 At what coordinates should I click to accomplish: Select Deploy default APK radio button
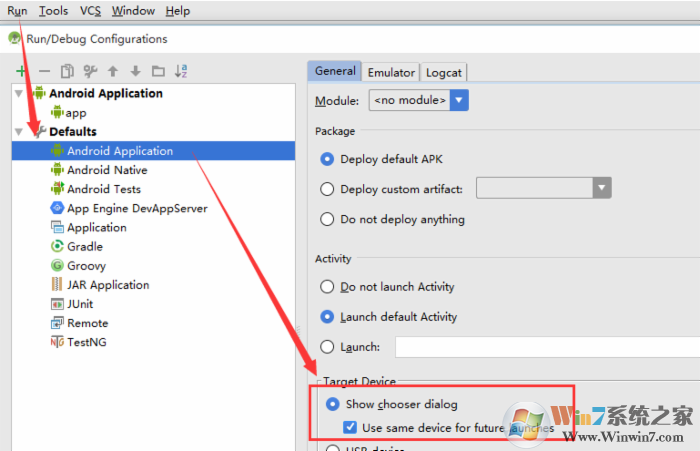coord(327,159)
